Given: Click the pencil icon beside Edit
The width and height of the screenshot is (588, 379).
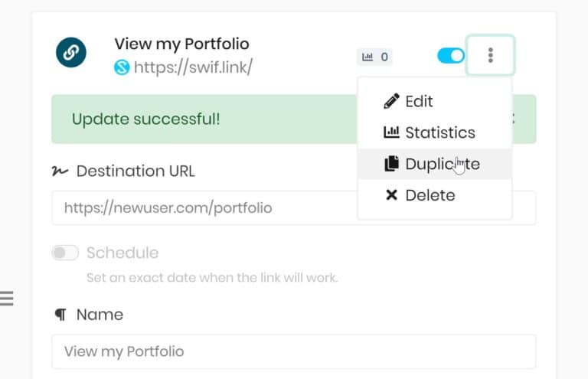Looking at the screenshot, I should [391, 101].
